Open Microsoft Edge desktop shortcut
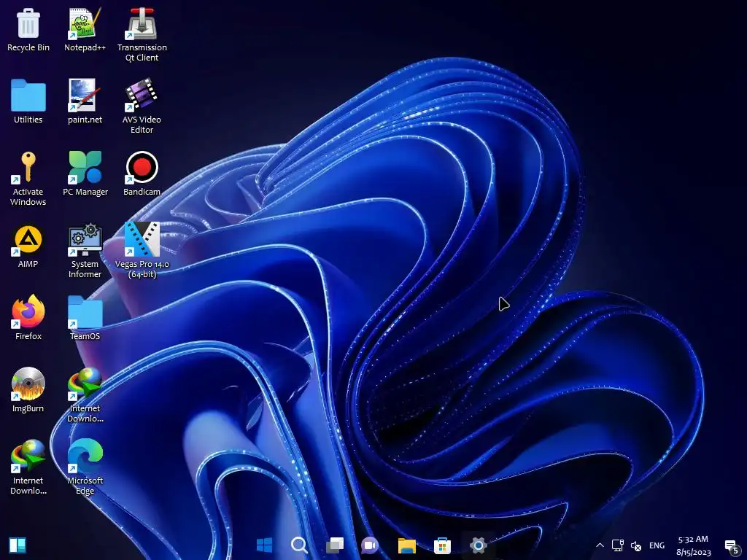 point(85,467)
